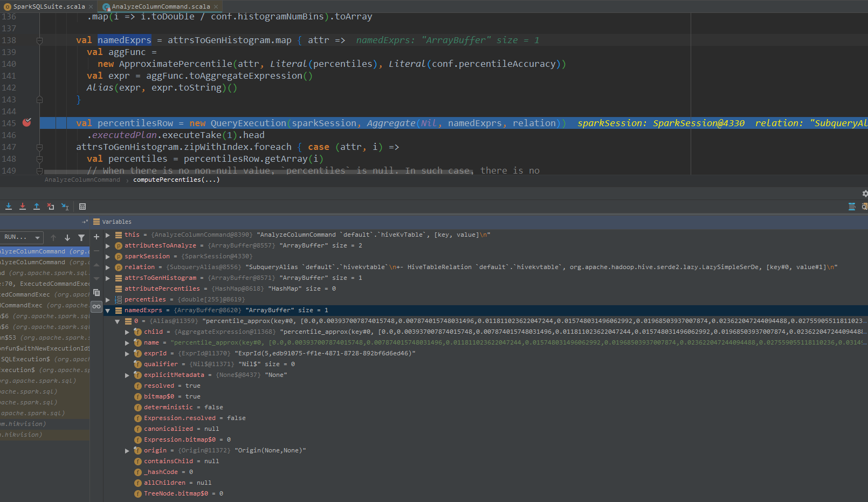868x502 pixels.
Task: Expand the explicitMetadata field node
Action: [x=127, y=375]
